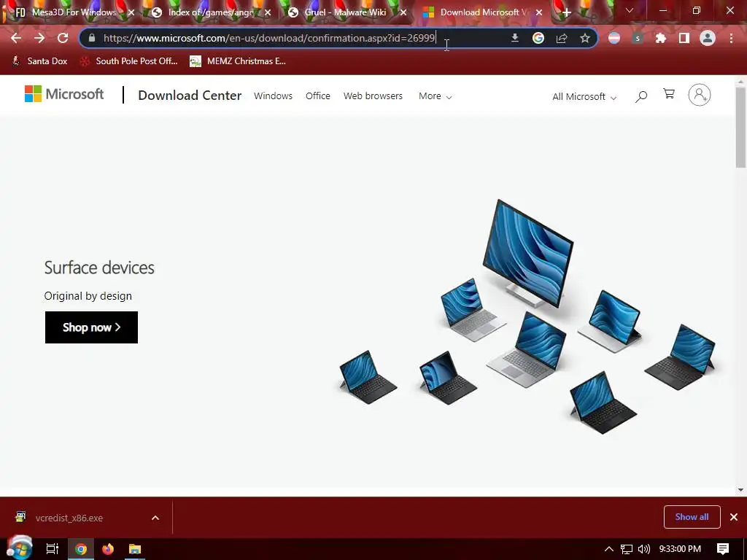The image size is (747, 560).
Task: Open Task View in the taskbar
Action: click(53, 549)
